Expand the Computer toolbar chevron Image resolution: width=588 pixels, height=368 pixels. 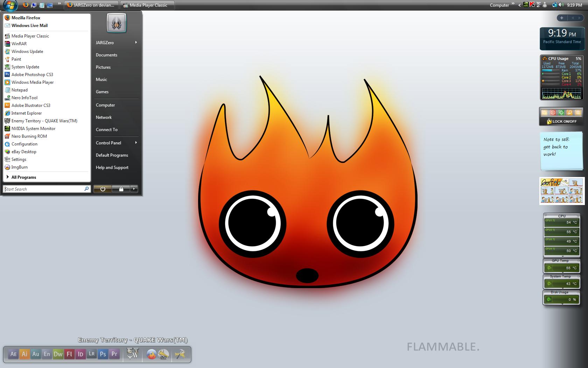(513, 4)
